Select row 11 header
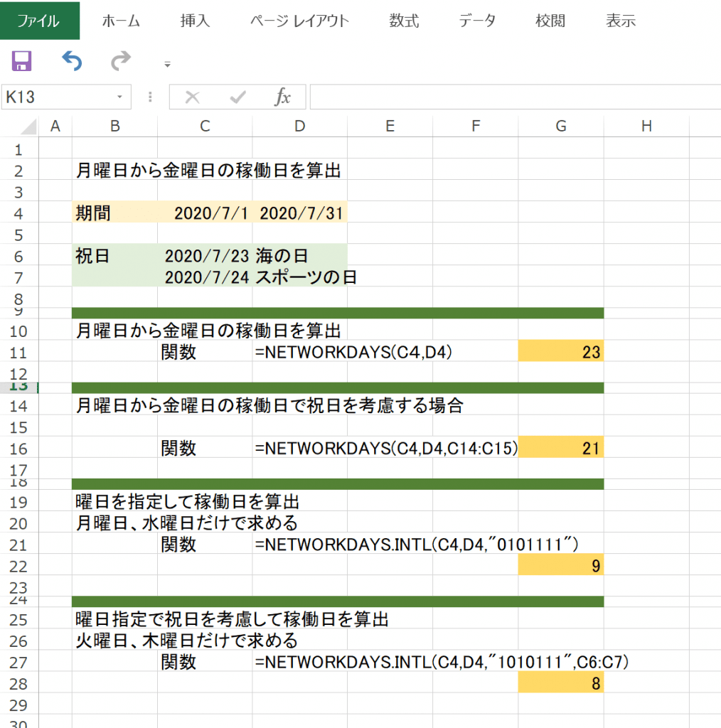Image resolution: width=721 pixels, height=728 pixels. (x=18, y=352)
